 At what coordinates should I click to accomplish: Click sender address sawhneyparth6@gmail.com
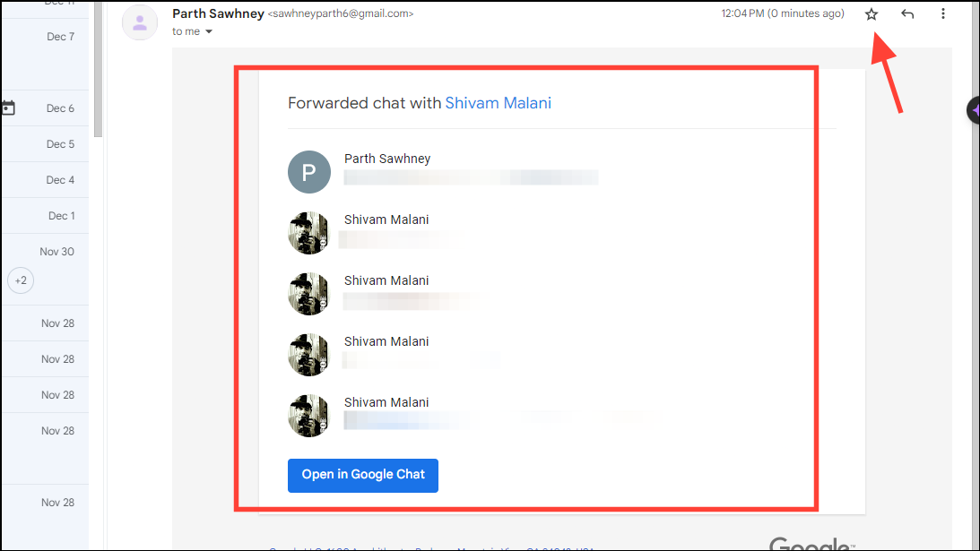tap(341, 13)
